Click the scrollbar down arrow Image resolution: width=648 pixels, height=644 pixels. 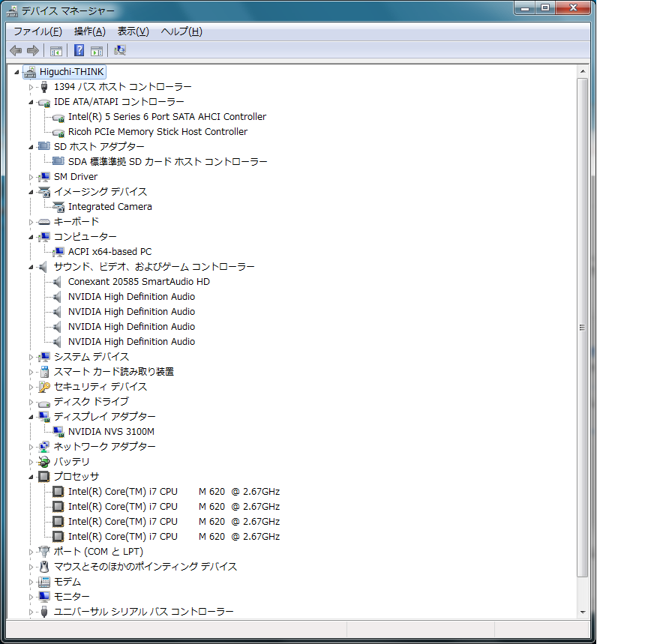pos(582,613)
